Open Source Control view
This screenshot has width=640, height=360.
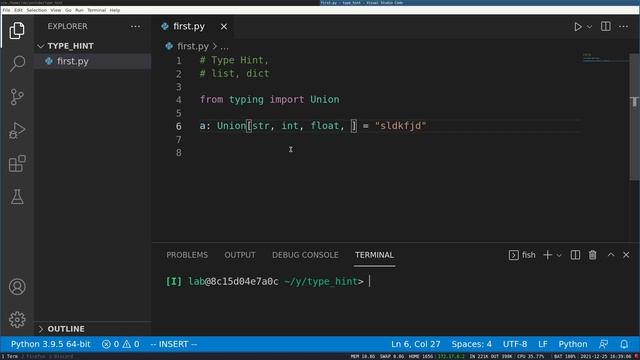pyautogui.click(x=17, y=97)
